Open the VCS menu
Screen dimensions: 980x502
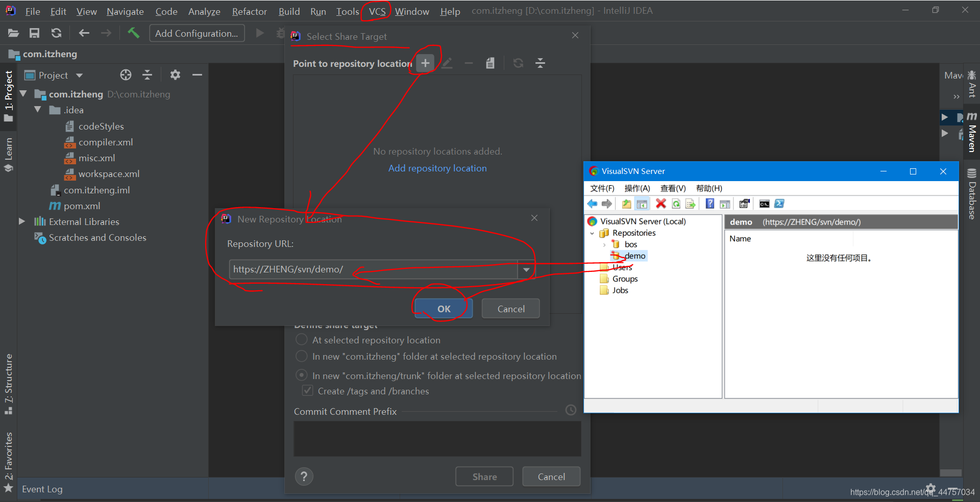click(377, 11)
